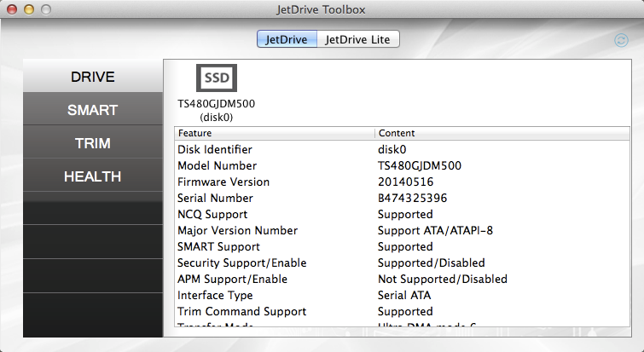The height and width of the screenshot is (352, 644).
Task: Click the TS480GJDM500 (disk0) drive label
Action: [217, 110]
